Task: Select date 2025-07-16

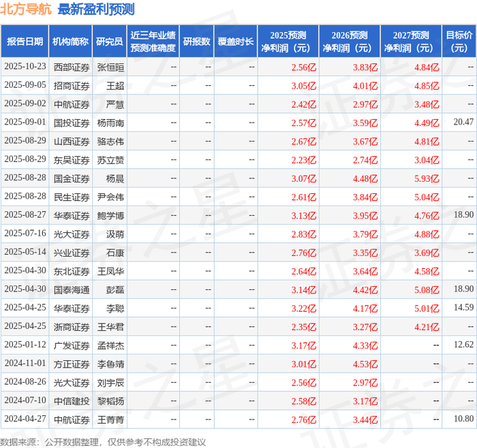Action: coord(25,234)
